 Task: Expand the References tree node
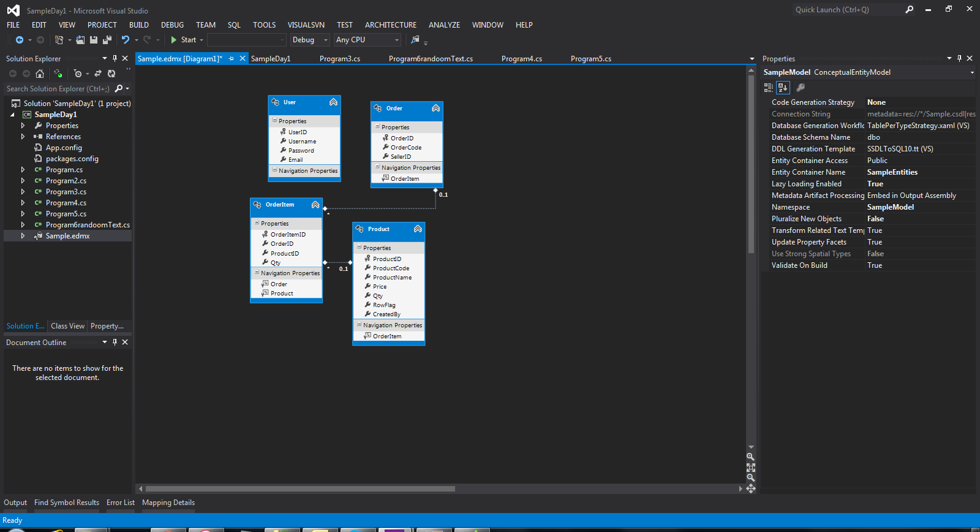coord(23,137)
